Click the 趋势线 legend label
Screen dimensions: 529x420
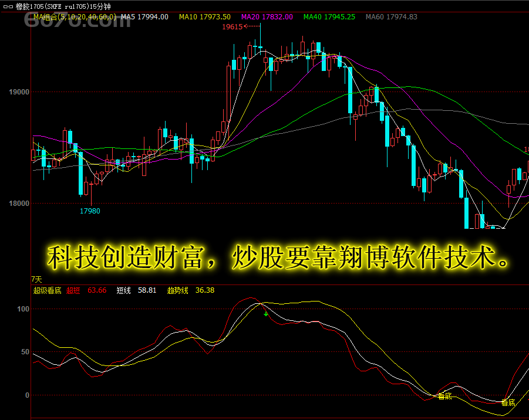pos(177,290)
